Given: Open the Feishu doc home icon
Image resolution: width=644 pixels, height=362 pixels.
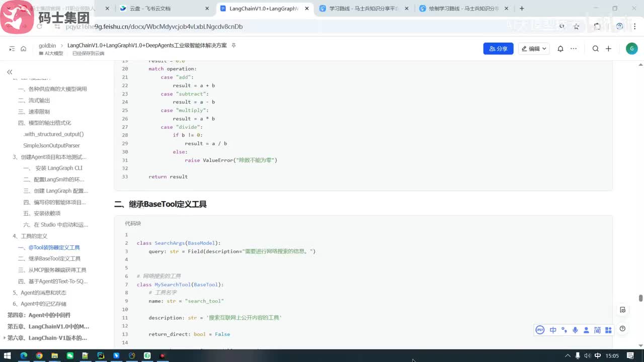Looking at the screenshot, I should pos(24,49).
